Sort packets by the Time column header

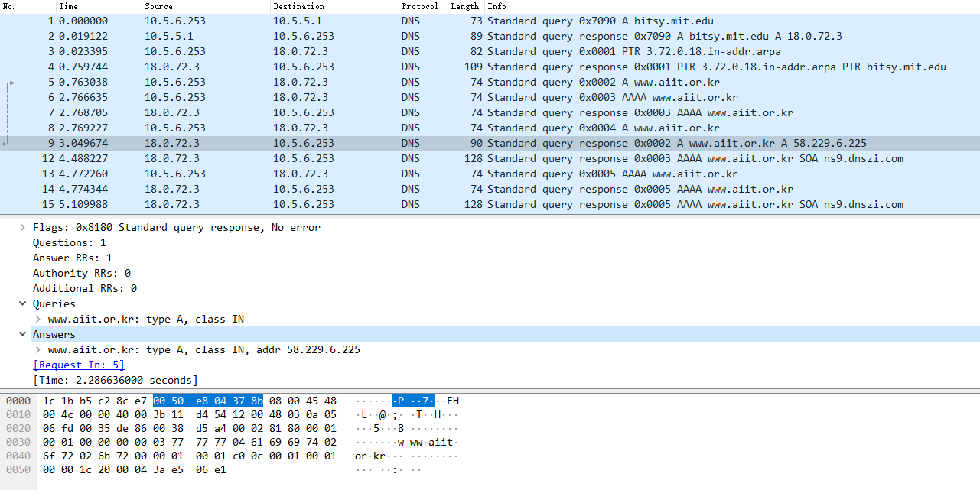98,6
